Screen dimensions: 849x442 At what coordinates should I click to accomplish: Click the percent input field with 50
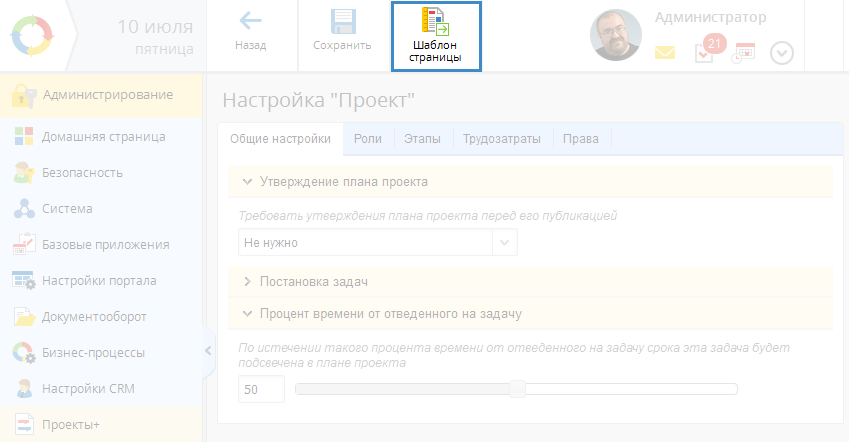(x=261, y=389)
